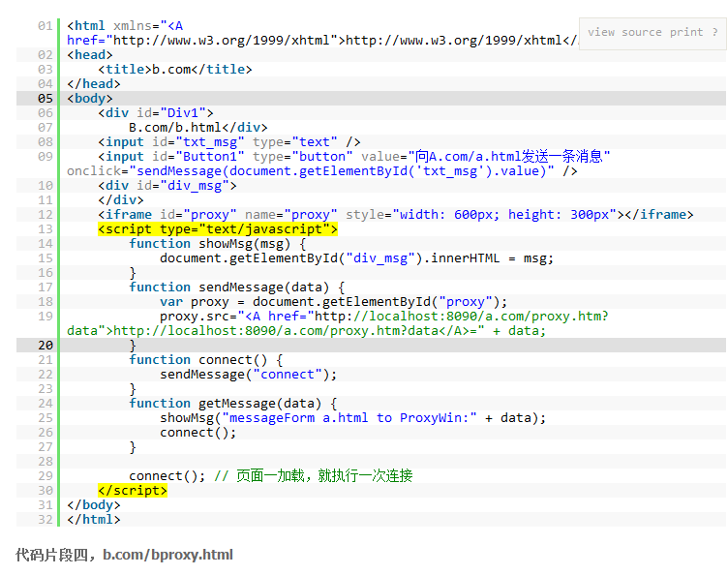The height and width of the screenshot is (575, 728).
Task: Click the iframe id="proxy" code line
Action: (x=396, y=214)
